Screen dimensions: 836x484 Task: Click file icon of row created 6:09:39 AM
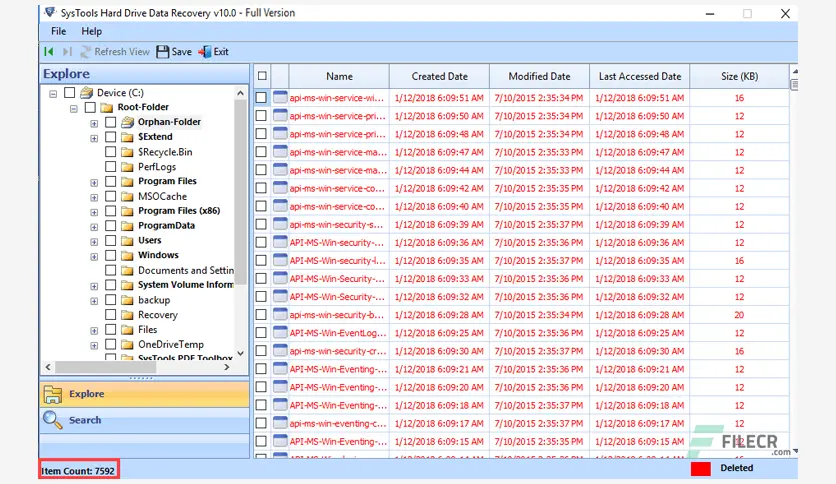pos(280,224)
